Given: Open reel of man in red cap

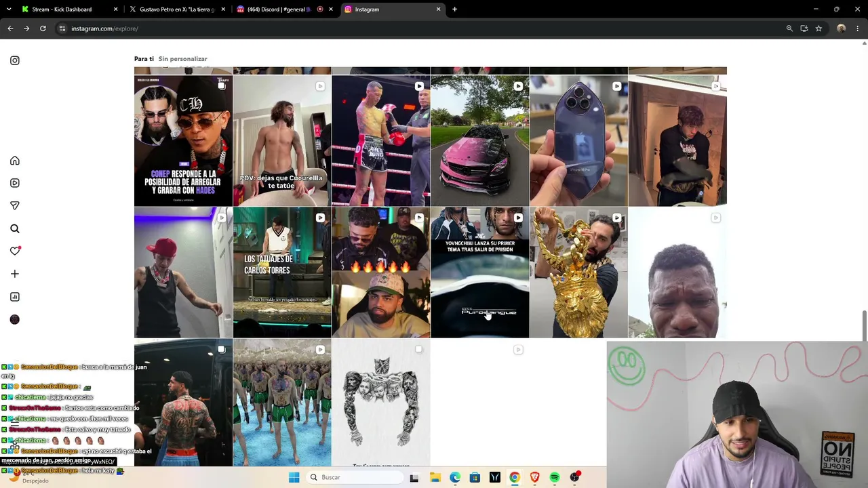Looking at the screenshot, I should click(x=183, y=272).
